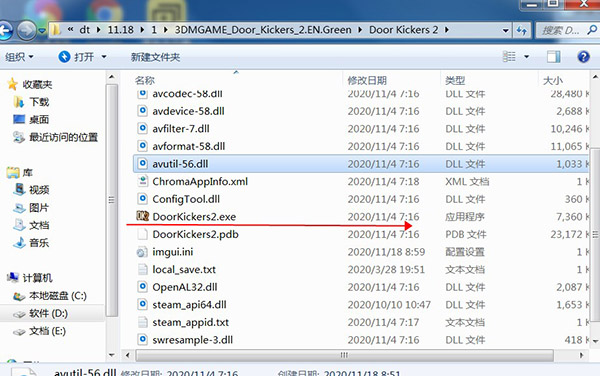Click avfilter-7.dll file icon
The width and height of the screenshot is (600, 376).
point(142,129)
